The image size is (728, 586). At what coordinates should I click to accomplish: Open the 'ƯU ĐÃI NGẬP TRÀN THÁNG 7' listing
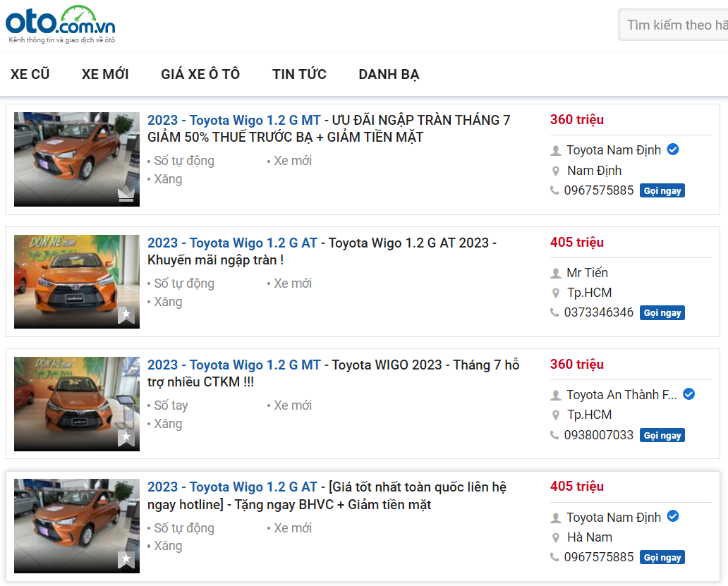tap(329, 128)
